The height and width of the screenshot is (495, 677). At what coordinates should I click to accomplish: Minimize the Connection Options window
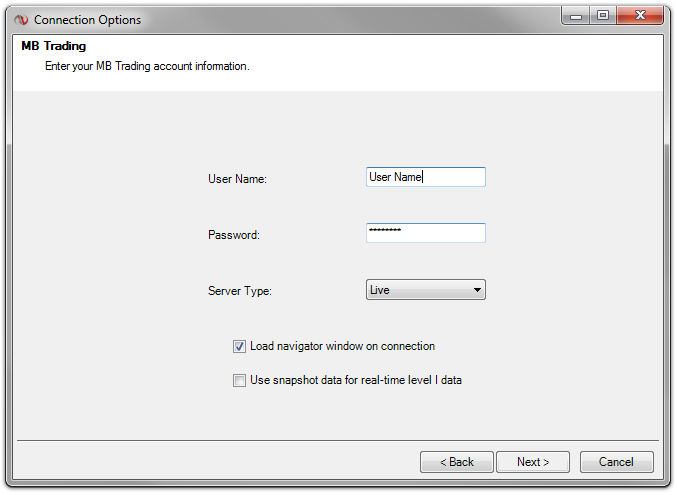point(576,16)
